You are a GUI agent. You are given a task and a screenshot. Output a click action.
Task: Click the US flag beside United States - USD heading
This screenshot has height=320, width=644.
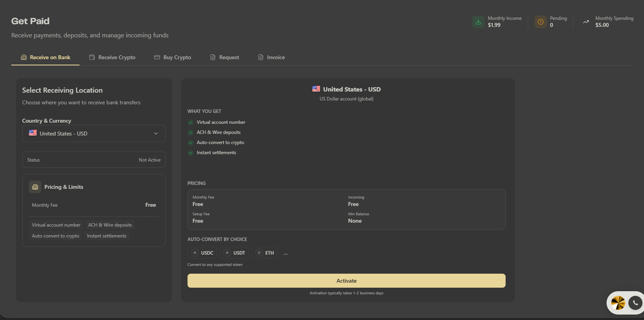tap(316, 89)
